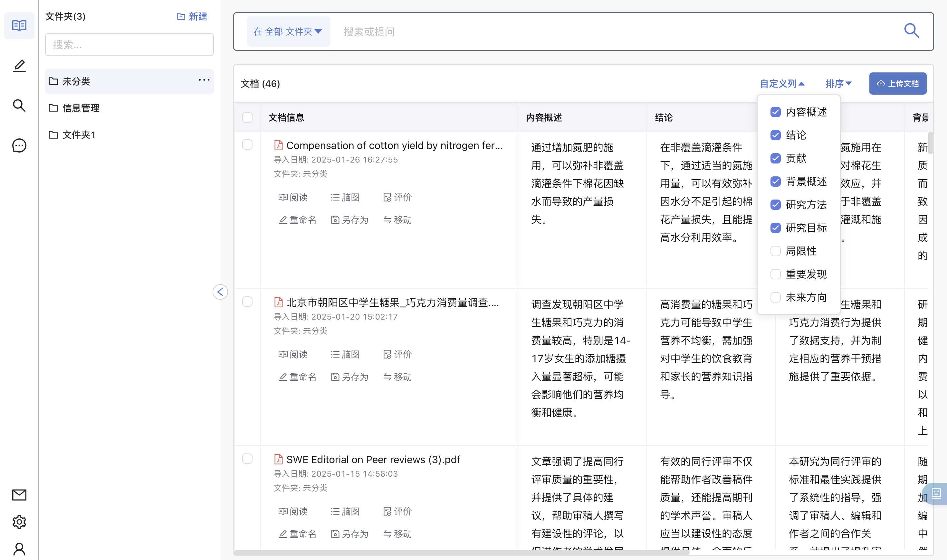Click the 内容概述 column header
Viewport: 947px width, 560px height.
(544, 117)
